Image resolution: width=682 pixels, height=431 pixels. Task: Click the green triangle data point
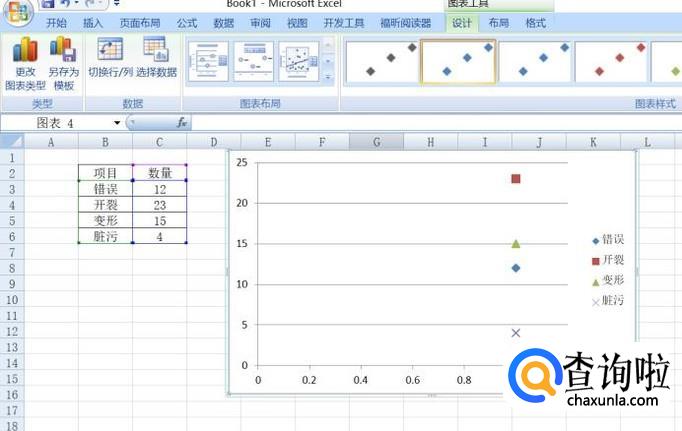516,244
